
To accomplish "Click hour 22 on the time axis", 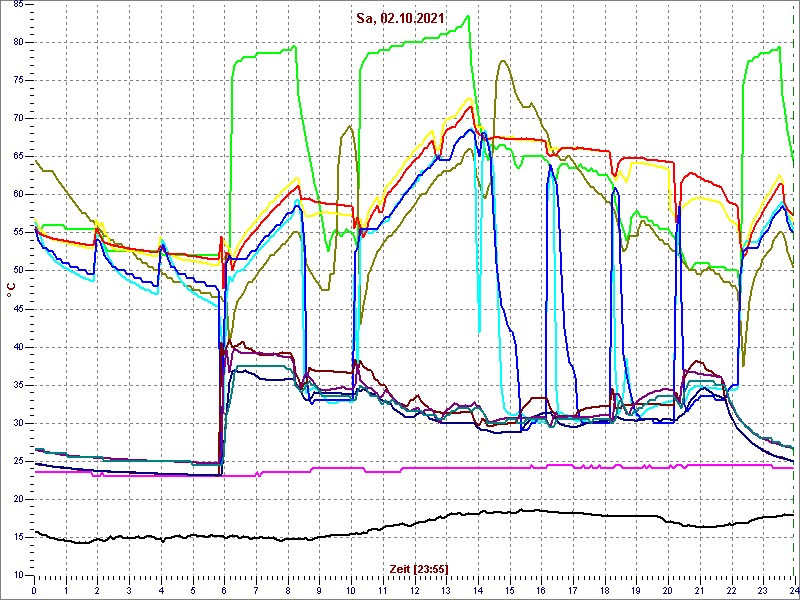I will [x=731, y=590].
